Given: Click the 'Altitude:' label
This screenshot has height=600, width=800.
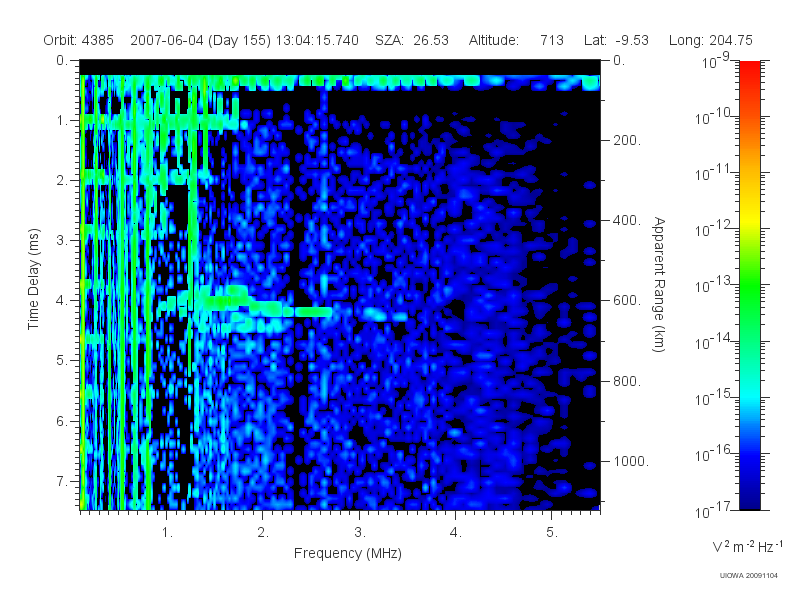Looking at the screenshot, I should (494, 40).
